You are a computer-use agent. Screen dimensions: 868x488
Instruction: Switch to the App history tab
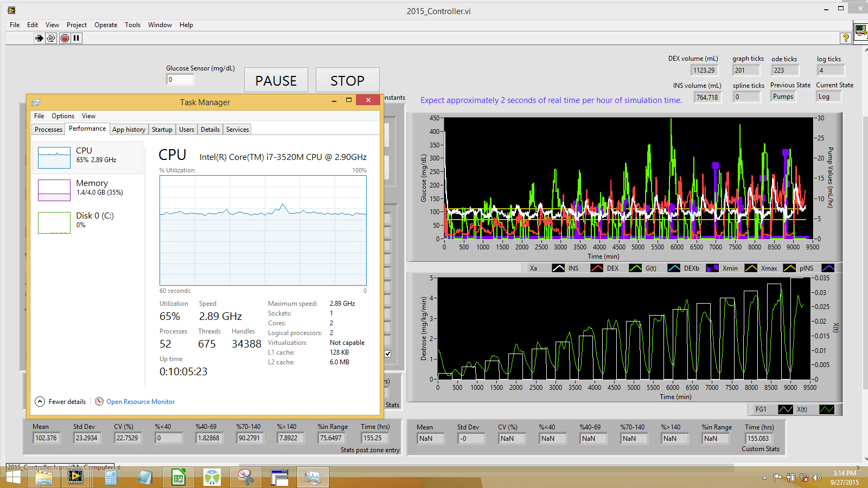[129, 130]
